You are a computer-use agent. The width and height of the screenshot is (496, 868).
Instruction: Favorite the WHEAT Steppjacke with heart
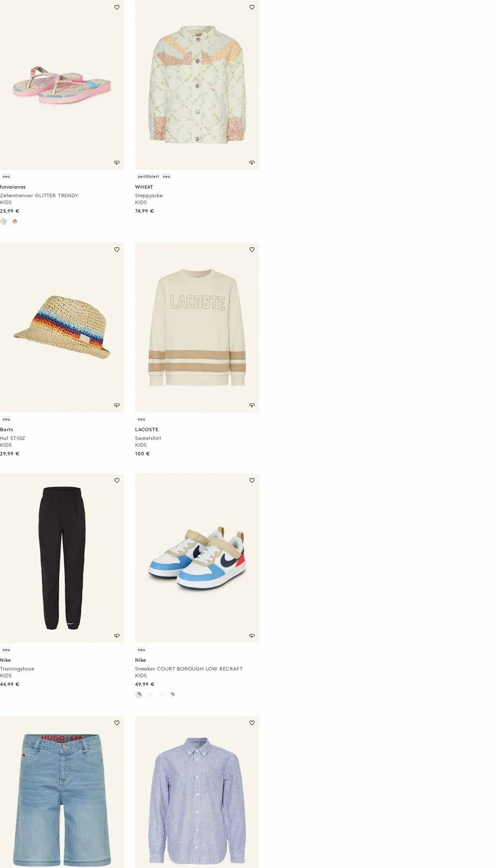(252, 7)
